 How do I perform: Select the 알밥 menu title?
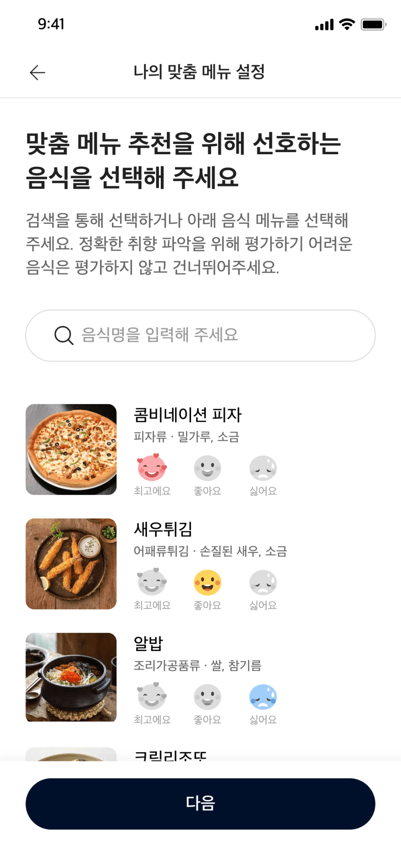click(148, 643)
